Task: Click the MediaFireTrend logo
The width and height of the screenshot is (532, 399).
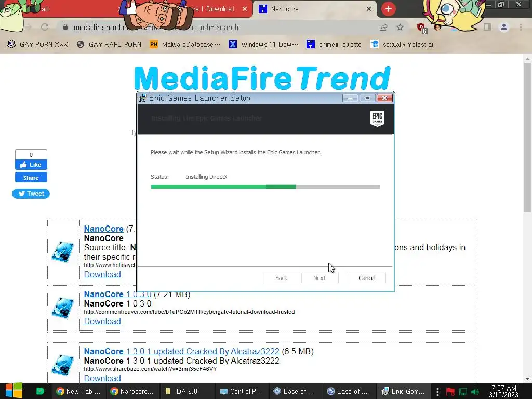Action: click(x=262, y=78)
